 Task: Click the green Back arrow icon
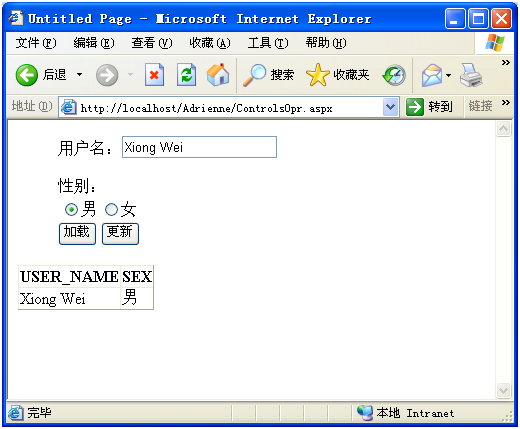(26, 75)
